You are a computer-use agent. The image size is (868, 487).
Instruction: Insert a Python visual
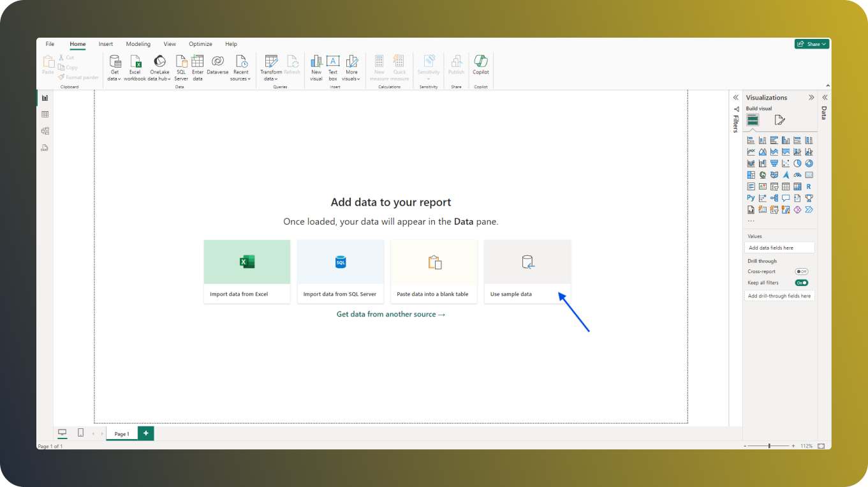pos(751,197)
